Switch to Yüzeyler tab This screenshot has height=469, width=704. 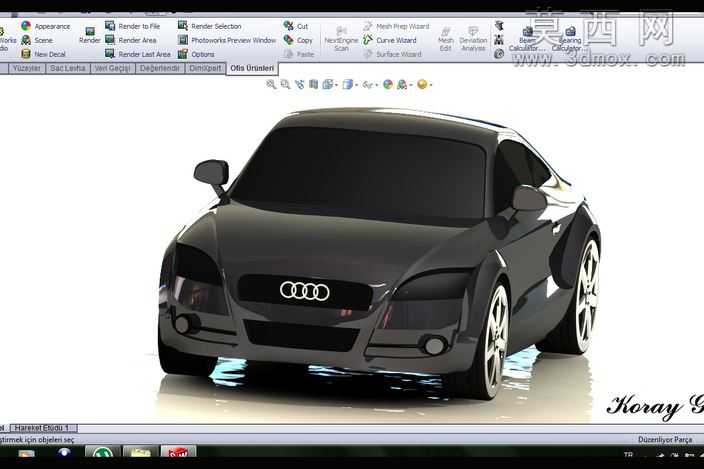[x=26, y=68]
